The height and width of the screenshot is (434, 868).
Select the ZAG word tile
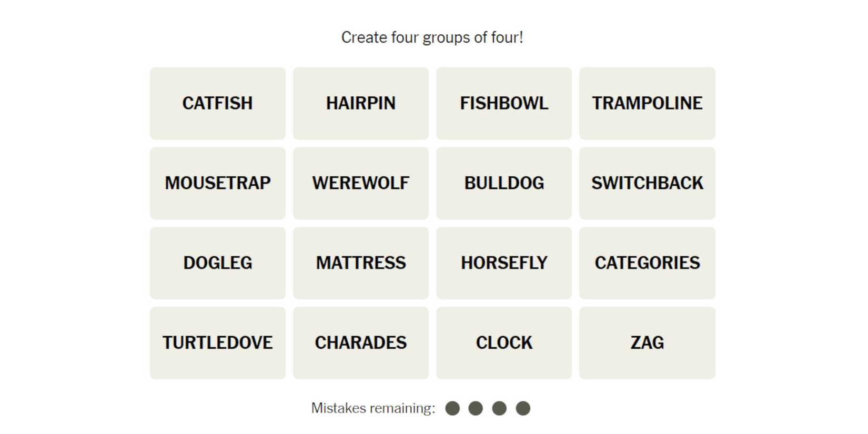pos(647,343)
